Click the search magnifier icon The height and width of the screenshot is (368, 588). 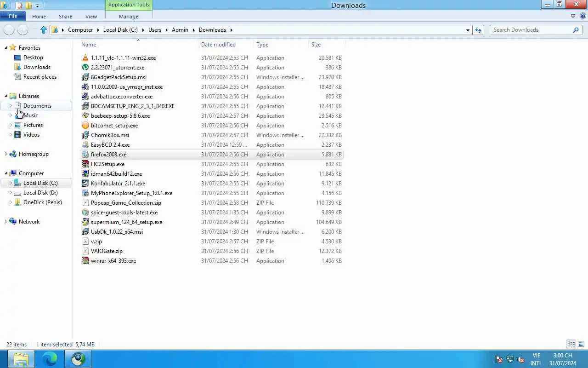click(576, 30)
